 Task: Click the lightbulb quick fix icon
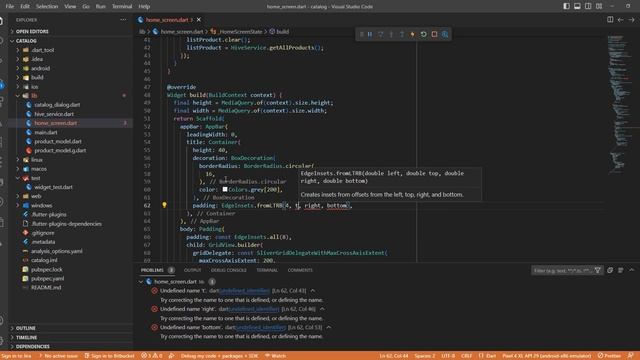pos(164,205)
